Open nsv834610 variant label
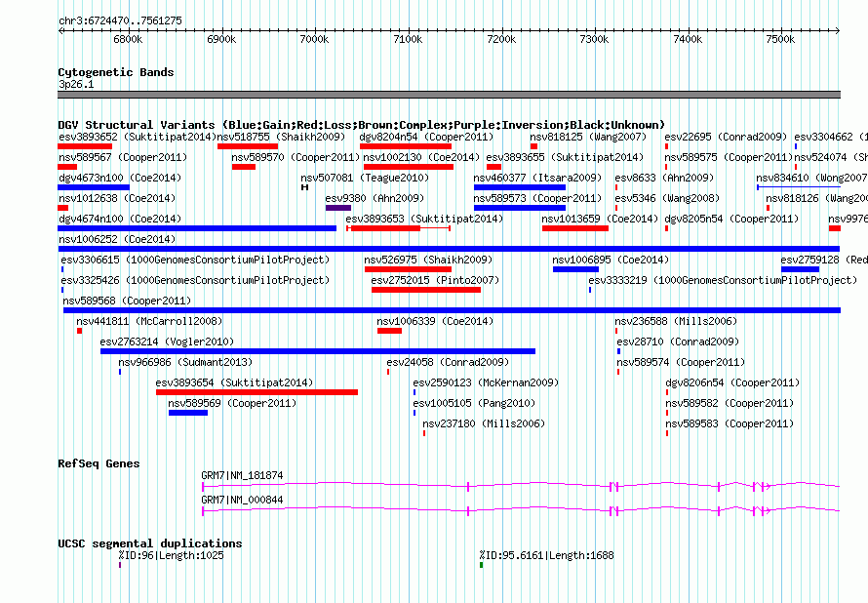Viewport: 868px width, 603px height. click(x=811, y=178)
